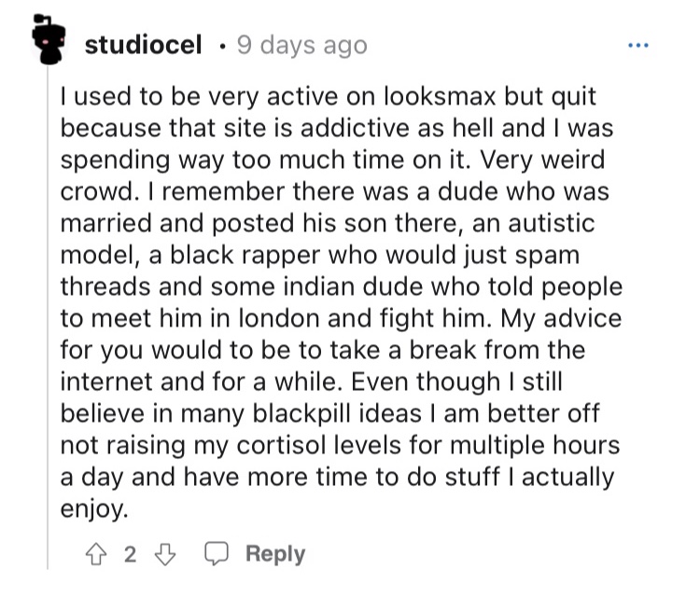This screenshot has height=597, width=700.
Task: Click the word "blackpill" in comment
Action: (x=301, y=413)
